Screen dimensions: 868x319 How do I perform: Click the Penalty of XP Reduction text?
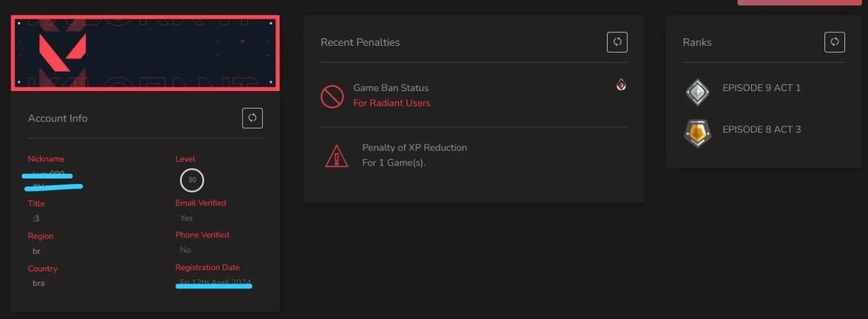coord(415,147)
